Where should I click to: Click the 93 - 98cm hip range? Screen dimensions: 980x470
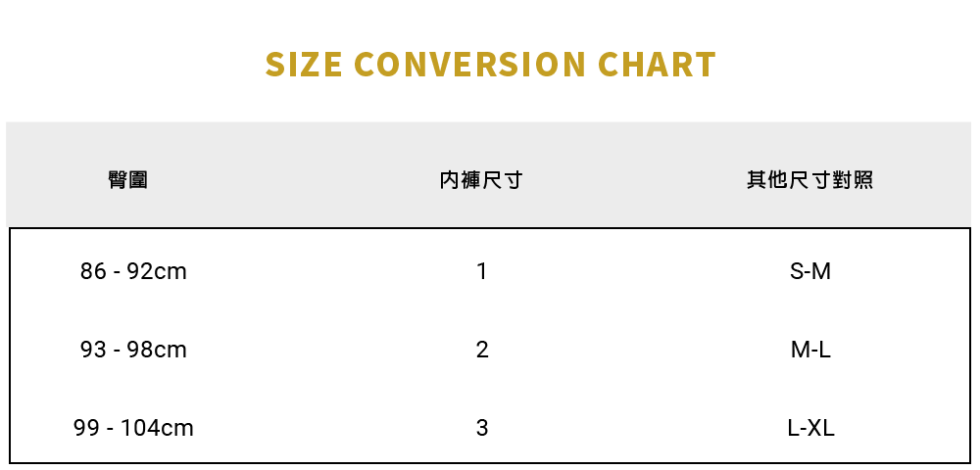133,350
